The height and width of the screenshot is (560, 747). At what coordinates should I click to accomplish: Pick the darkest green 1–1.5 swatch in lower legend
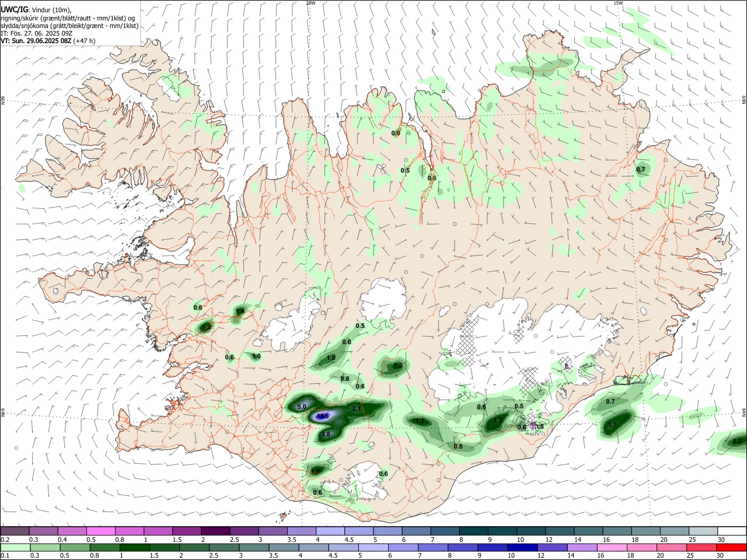click(134, 547)
